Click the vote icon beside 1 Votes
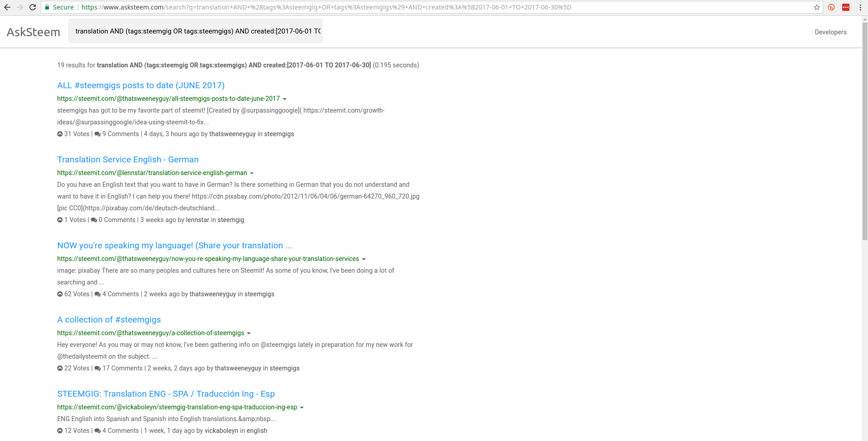This screenshot has width=868, height=441. (x=60, y=220)
